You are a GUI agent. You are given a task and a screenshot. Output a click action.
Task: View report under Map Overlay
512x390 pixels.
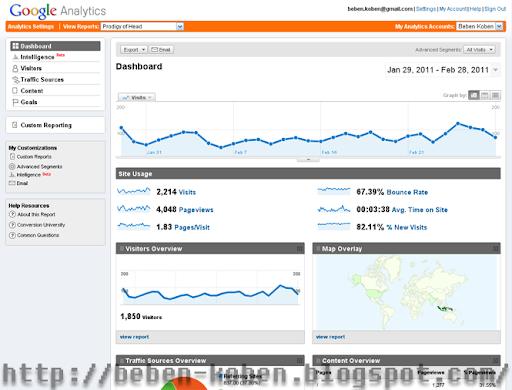pos(330,337)
